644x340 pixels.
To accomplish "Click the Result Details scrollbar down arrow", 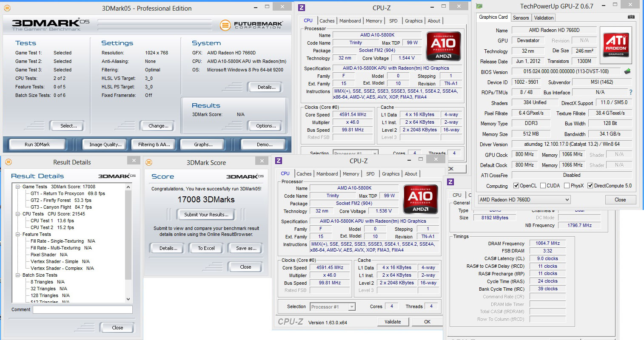I will point(128,299).
